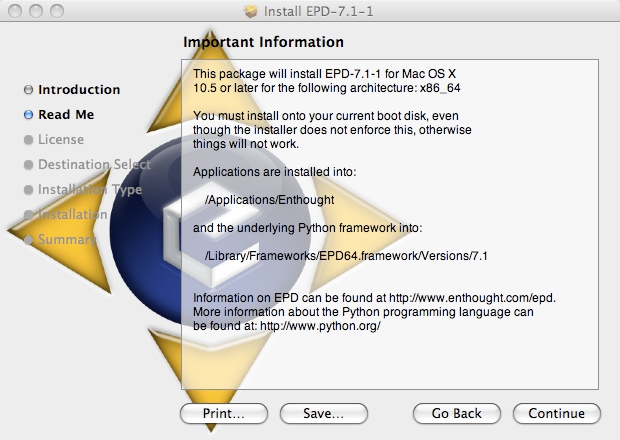Click the Installation Type step bullet
This screenshot has width=620, height=440.
pyautogui.click(x=28, y=190)
